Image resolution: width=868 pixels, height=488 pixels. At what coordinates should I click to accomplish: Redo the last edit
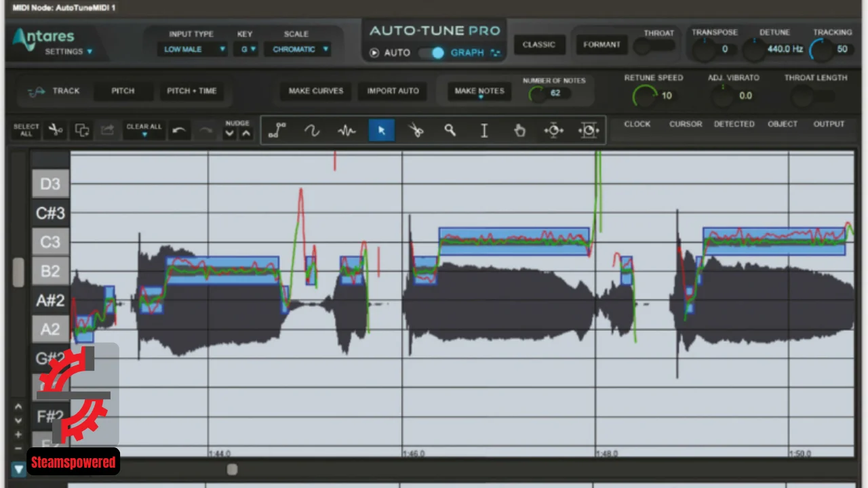click(207, 130)
